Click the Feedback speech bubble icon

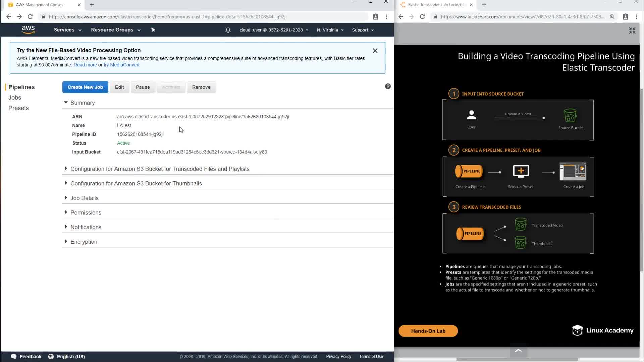[x=13, y=356]
